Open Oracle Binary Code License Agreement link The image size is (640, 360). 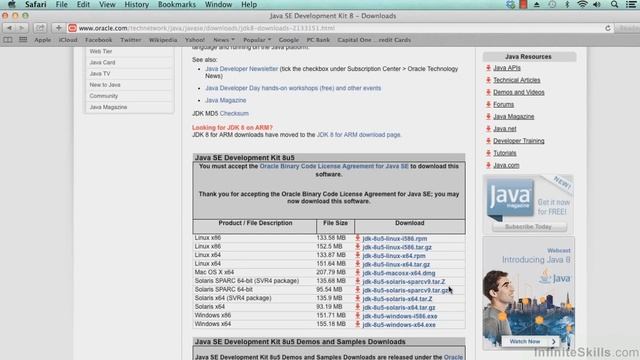(x=334, y=166)
